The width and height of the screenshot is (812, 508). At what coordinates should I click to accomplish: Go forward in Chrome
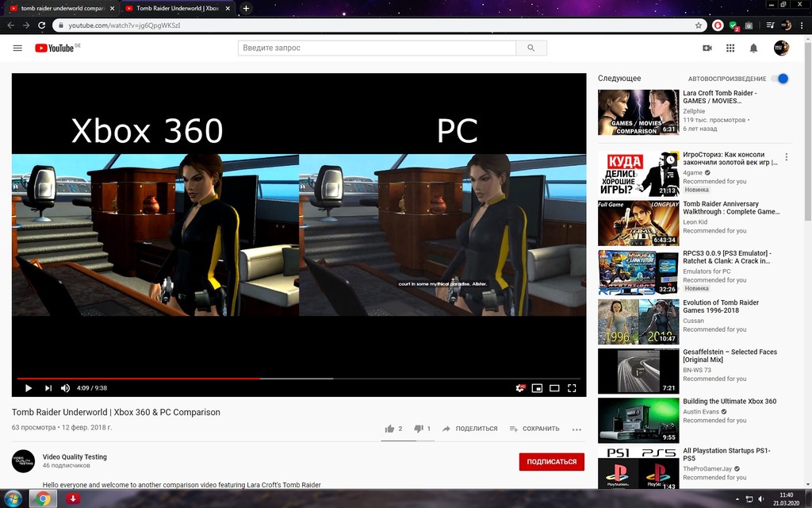pos(26,25)
